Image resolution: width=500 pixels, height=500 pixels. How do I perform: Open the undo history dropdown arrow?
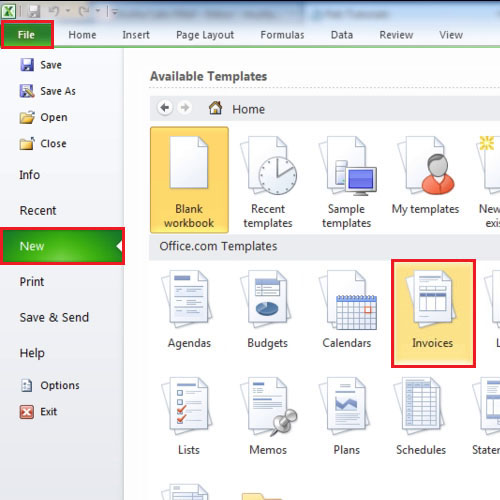click(x=68, y=11)
